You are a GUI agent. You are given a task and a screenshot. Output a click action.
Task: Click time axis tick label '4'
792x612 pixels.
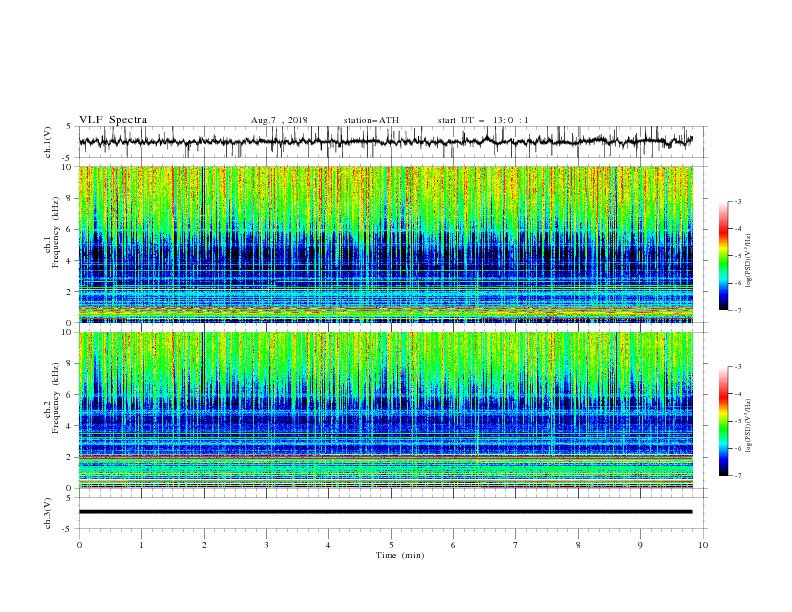[x=328, y=545]
